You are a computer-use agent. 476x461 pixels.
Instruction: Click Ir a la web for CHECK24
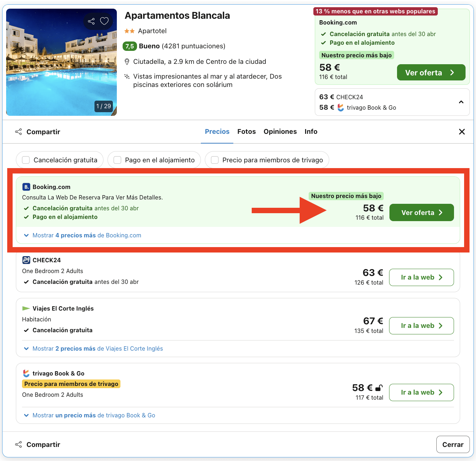[x=421, y=277]
